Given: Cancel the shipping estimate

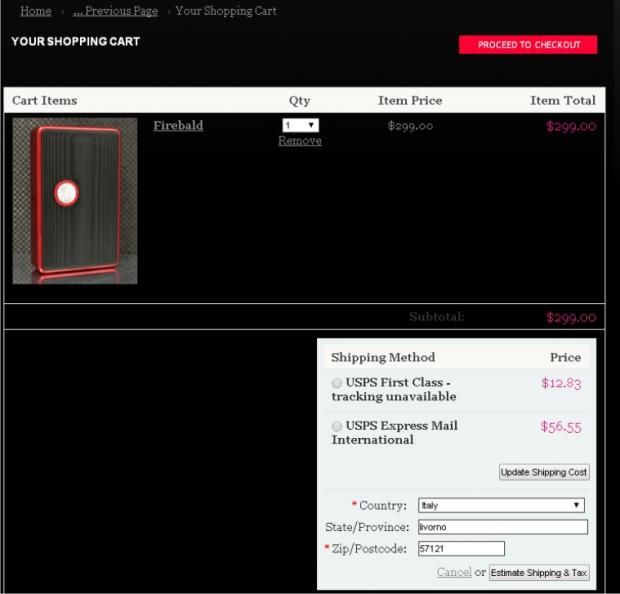Looking at the screenshot, I should coord(454,572).
